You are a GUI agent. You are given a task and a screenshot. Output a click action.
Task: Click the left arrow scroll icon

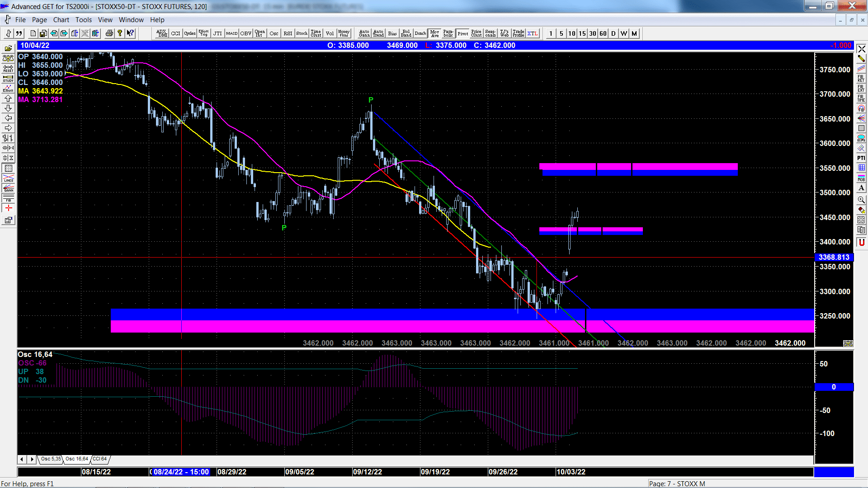8,118
